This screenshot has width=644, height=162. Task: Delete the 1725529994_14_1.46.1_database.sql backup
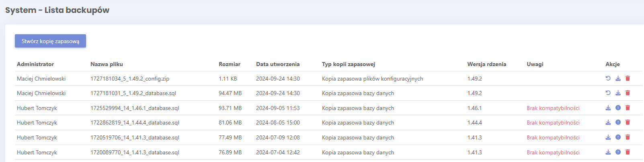[x=628, y=108]
